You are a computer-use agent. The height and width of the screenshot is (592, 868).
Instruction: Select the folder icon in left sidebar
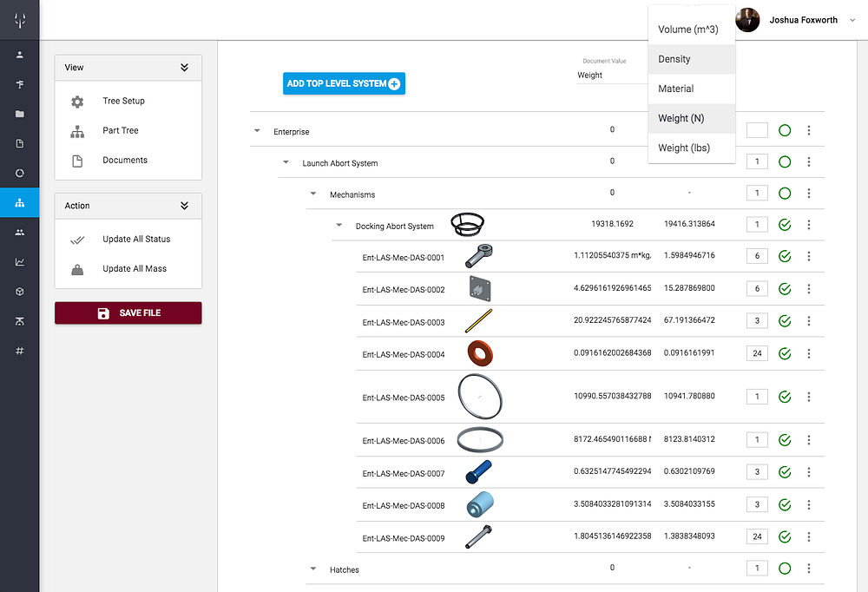(x=20, y=114)
